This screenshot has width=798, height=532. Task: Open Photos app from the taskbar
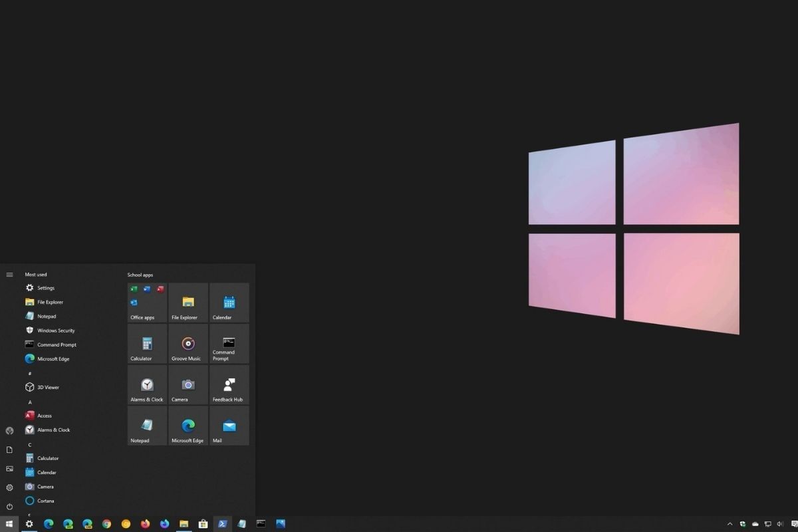point(280,524)
